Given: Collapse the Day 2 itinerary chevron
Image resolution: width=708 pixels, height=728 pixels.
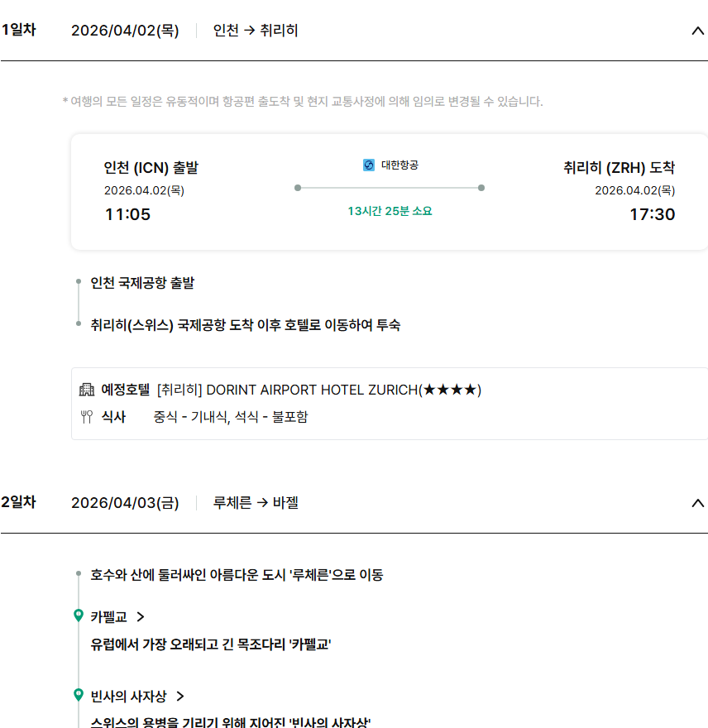Looking at the screenshot, I should click(697, 503).
